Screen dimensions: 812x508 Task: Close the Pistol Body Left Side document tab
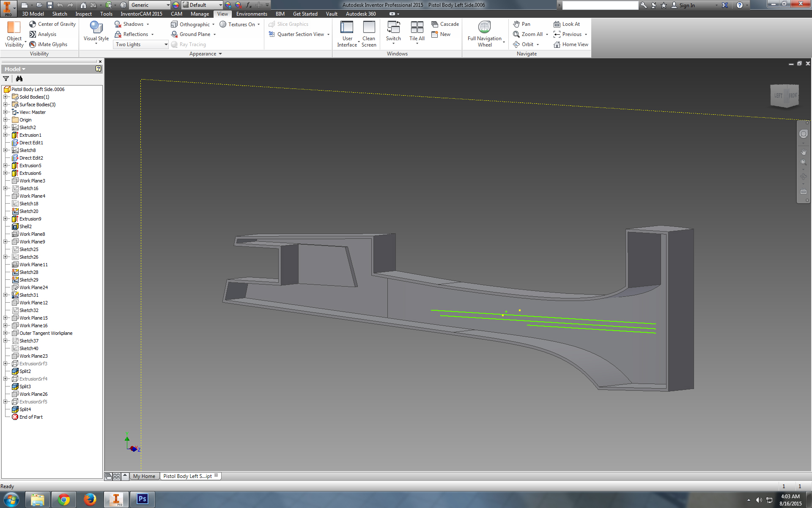coord(216,475)
